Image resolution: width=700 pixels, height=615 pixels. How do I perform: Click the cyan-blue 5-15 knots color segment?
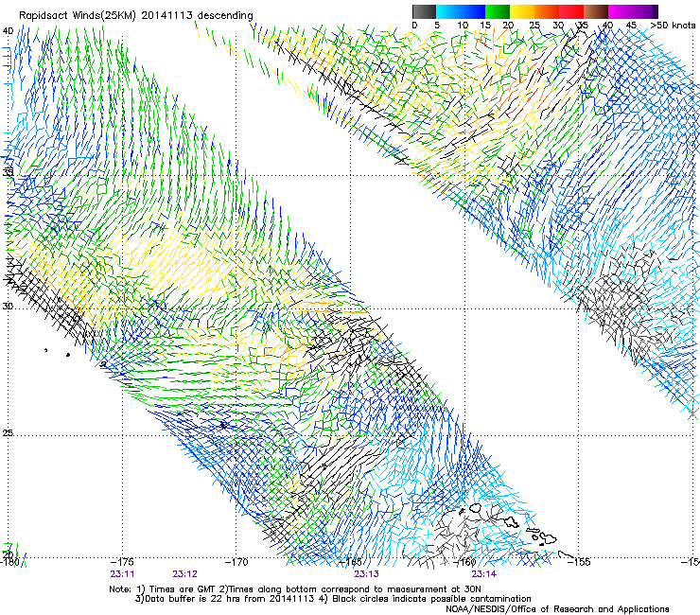click(x=461, y=11)
